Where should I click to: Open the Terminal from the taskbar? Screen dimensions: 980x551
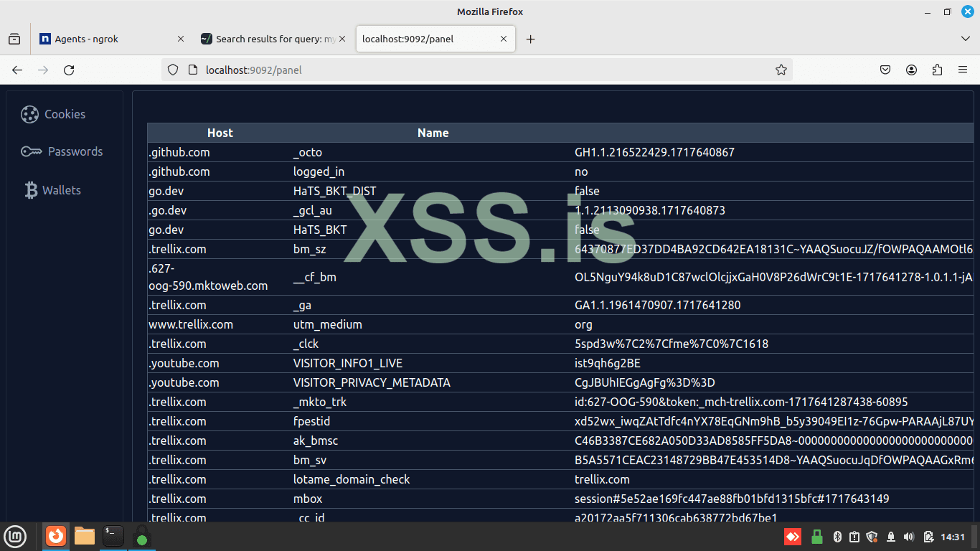click(113, 536)
